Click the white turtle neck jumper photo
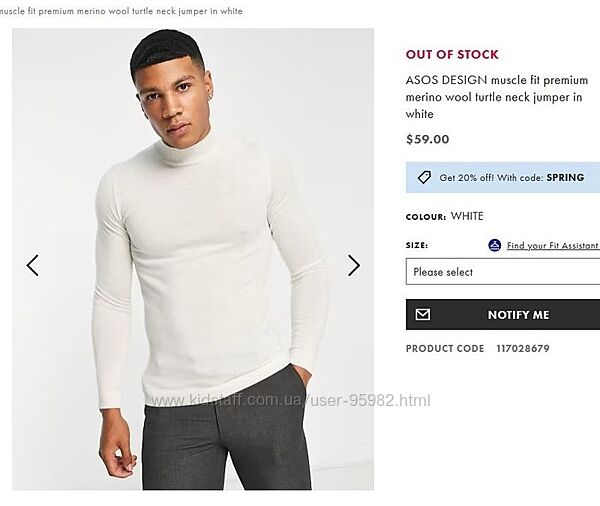Screen dimensions: 600x506 (x=200, y=250)
